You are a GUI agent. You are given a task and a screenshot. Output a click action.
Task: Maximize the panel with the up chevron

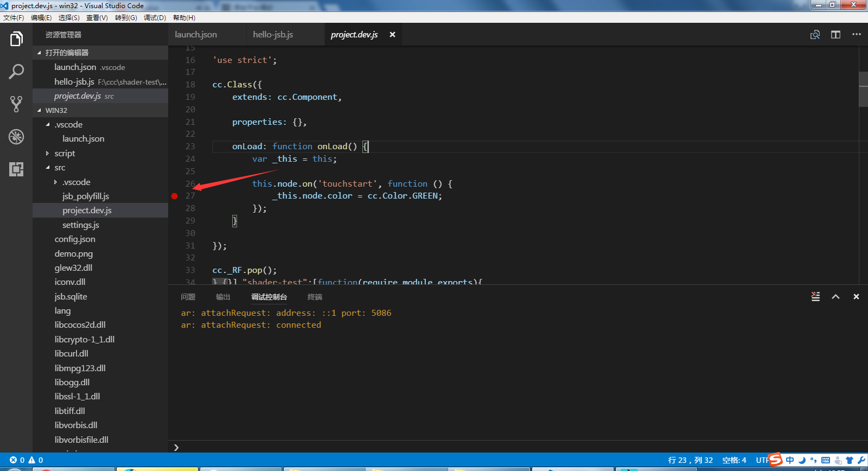click(835, 297)
